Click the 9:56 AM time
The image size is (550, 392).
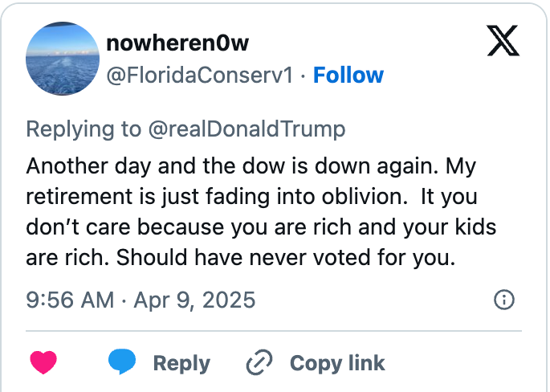pos(69,300)
